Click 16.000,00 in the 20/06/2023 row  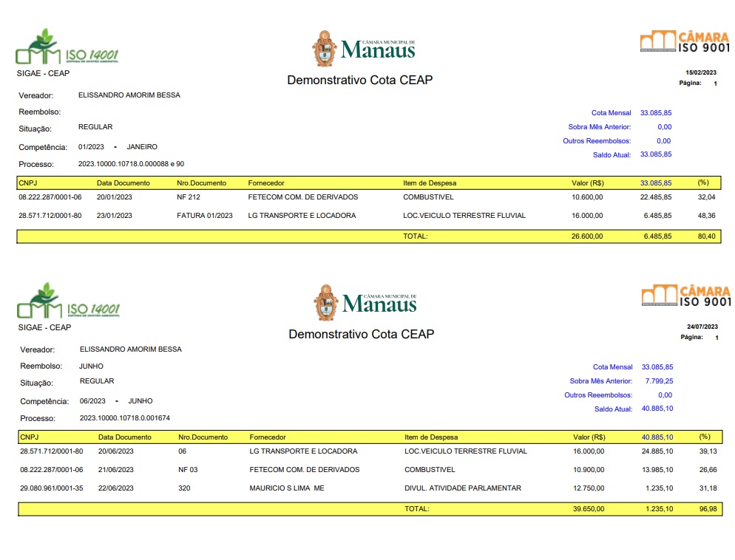[x=589, y=451]
